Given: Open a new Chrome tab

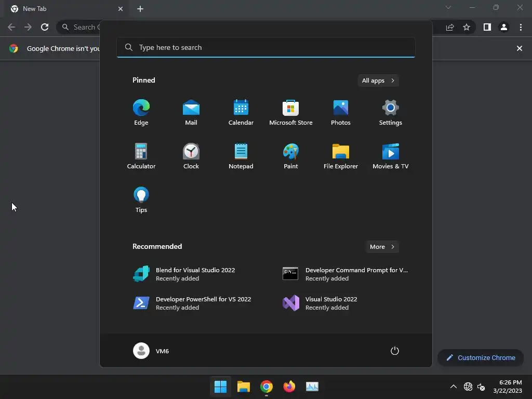Looking at the screenshot, I should click(x=140, y=9).
